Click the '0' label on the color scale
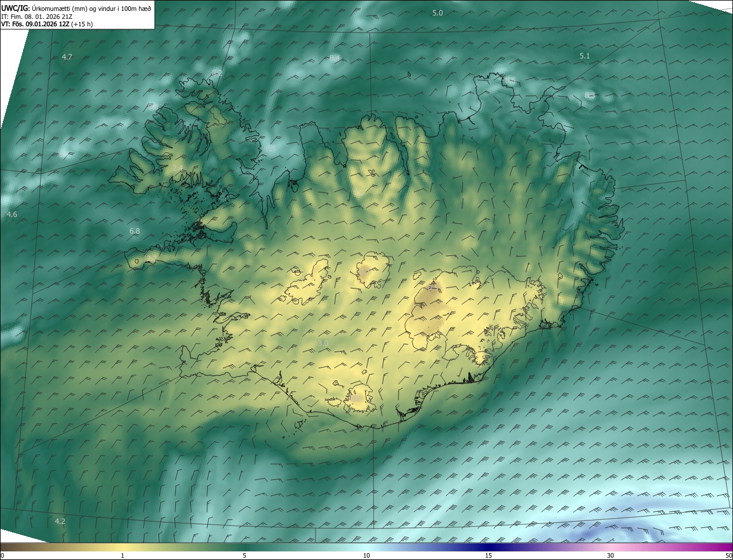 2,555
